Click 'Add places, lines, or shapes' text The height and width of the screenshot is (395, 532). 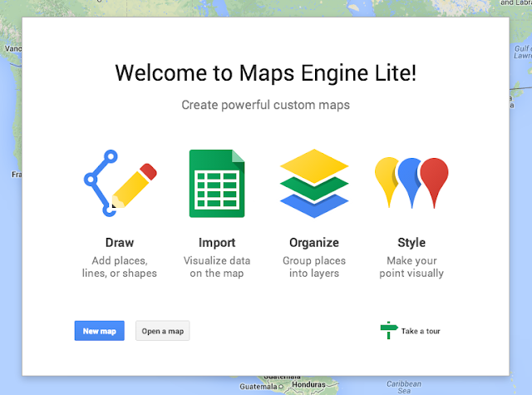(x=120, y=267)
